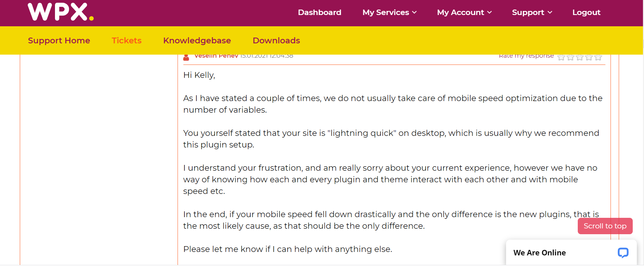Rate response with the fifth star
Screen dimensions: 644x268
[598, 57]
